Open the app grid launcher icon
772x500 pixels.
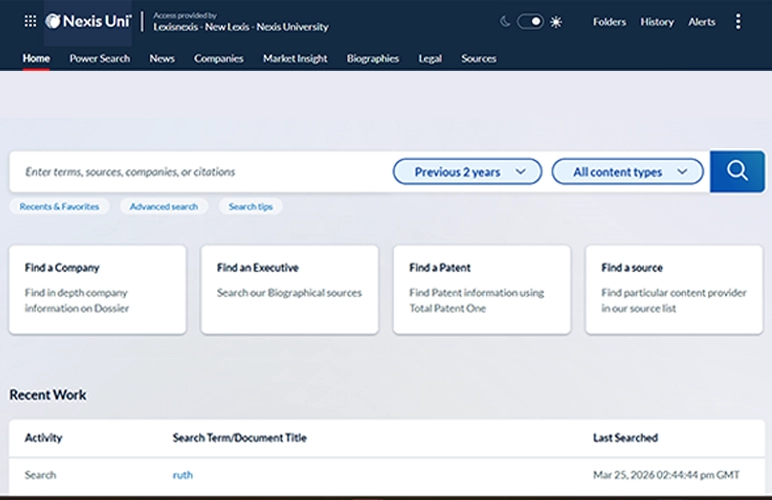click(x=30, y=21)
